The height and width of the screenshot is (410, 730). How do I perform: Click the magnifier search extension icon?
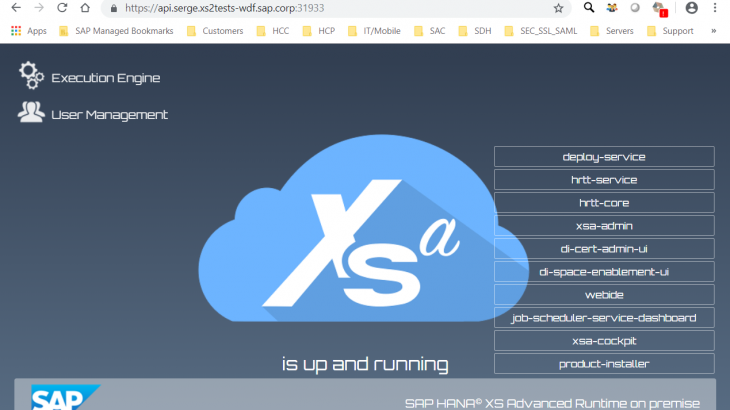pyautogui.click(x=589, y=7)
